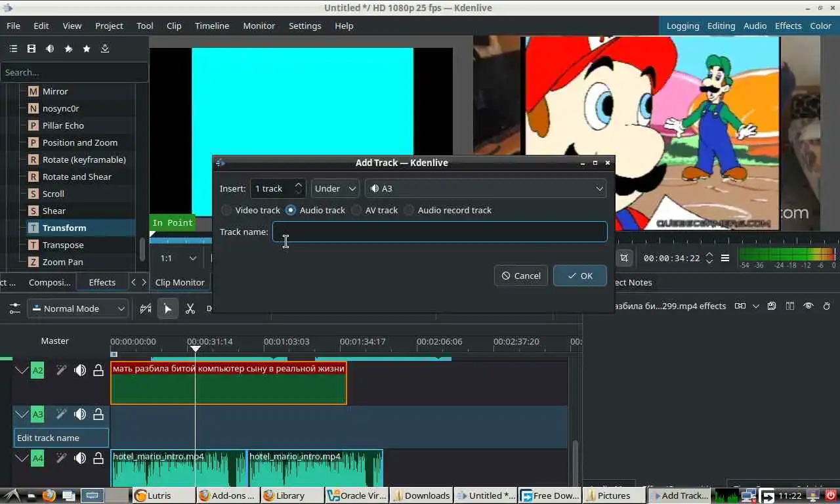Viewport: 840px width, 504px height.
Task: Select AV track radio button
Action: click(356, 210)
